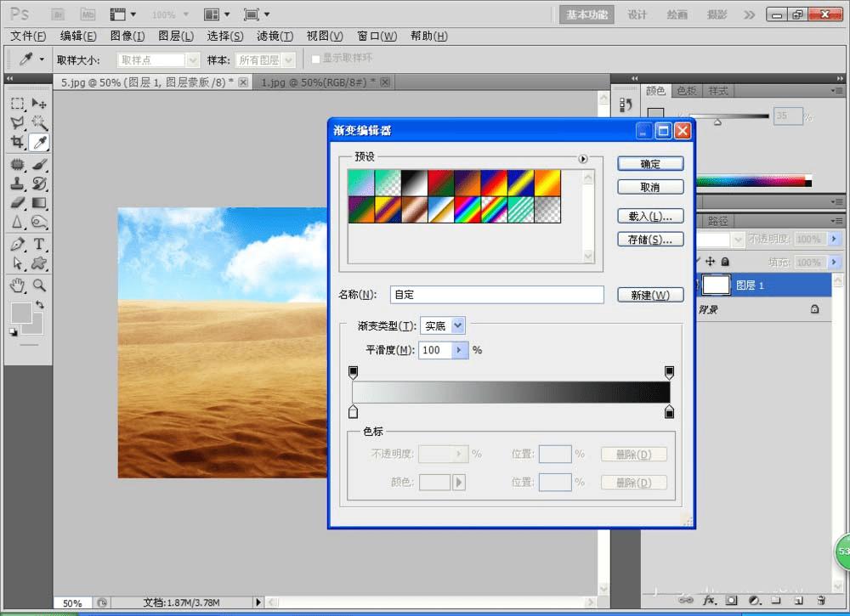Select the Eyedropper tool in toolbox
Screen dimensions: 850x616
(x=39, y=142)
